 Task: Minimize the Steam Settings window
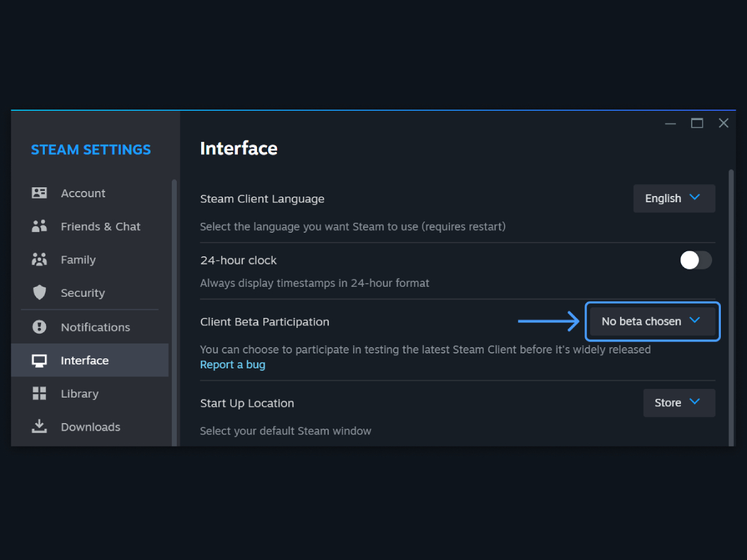tap(670, 123)
